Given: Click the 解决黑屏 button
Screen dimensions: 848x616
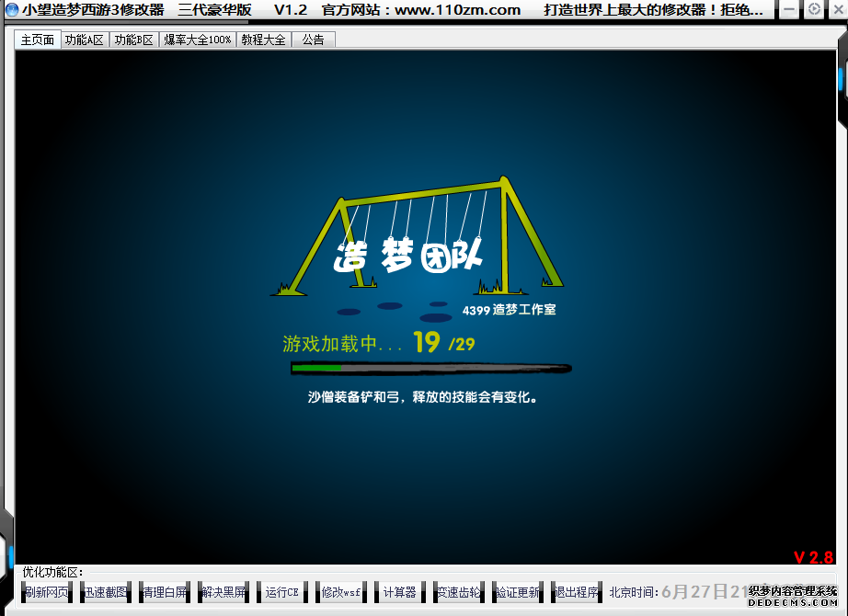Looking at the screenshot, I should 223,592.
